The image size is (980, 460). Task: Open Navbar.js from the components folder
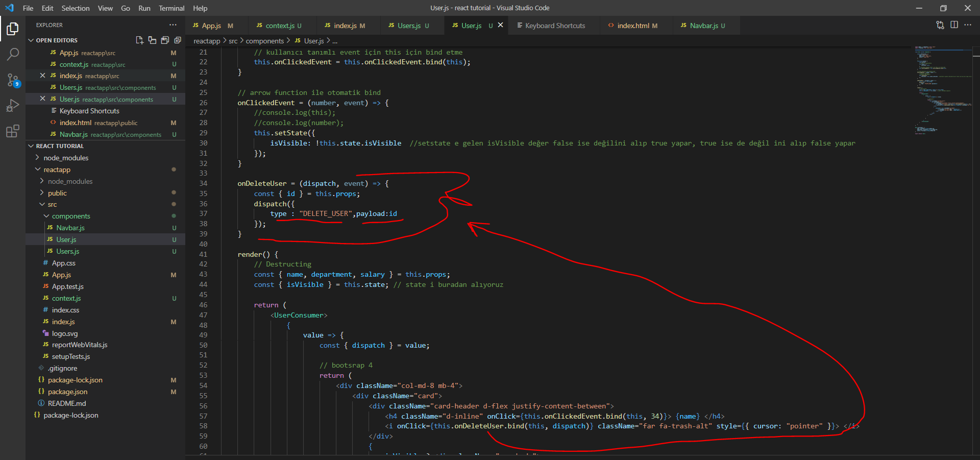70,228
